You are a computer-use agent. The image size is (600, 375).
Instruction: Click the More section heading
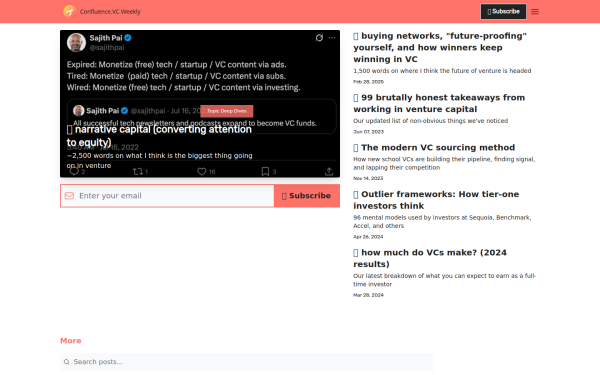pos(70,341)
